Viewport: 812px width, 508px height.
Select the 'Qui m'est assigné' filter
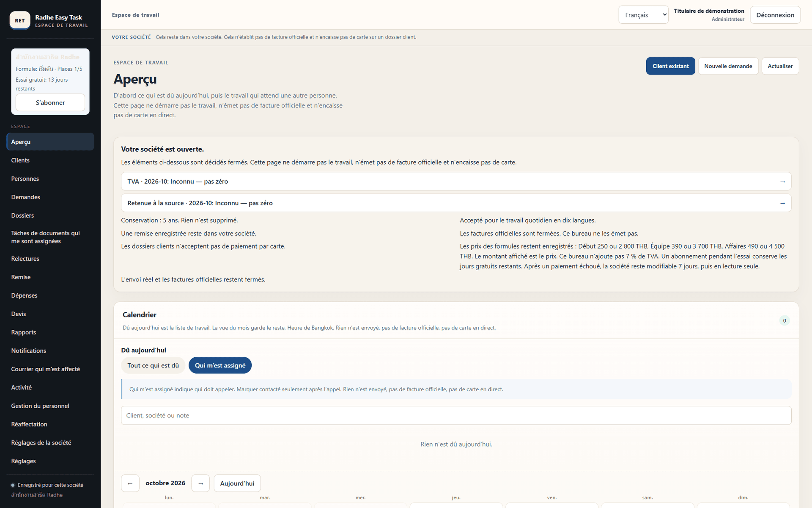(x=220, y=365)
